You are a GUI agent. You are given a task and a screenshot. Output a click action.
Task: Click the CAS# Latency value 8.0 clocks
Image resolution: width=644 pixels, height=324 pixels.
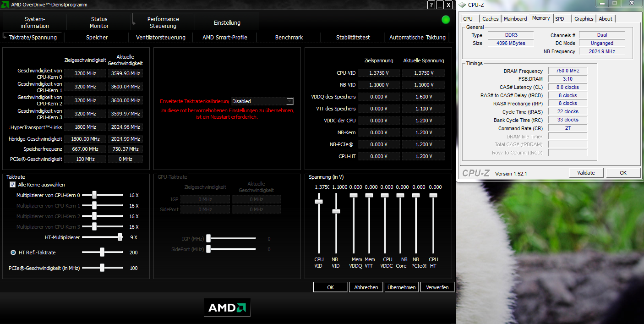point(568,87)
